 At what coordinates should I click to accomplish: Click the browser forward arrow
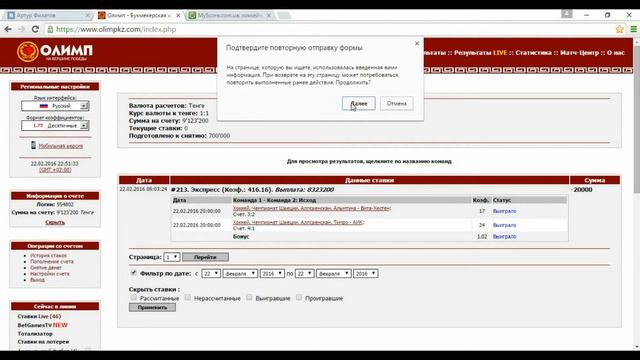[22, 29]
